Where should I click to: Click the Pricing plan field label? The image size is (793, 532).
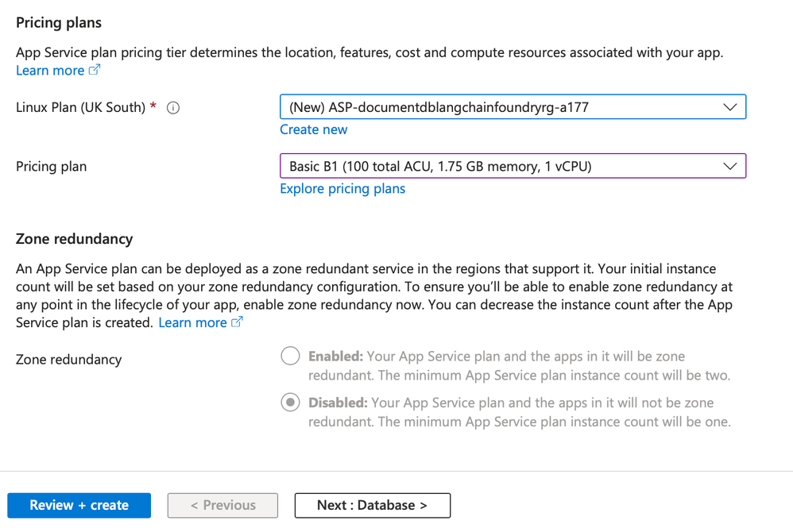[x=52, y=167]
